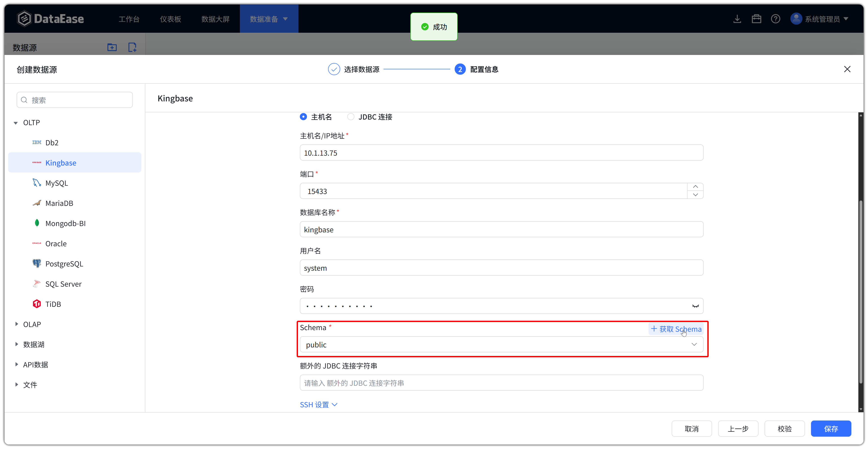Create new folder in data source panel
868x449 pixels.
pos(112,47)
